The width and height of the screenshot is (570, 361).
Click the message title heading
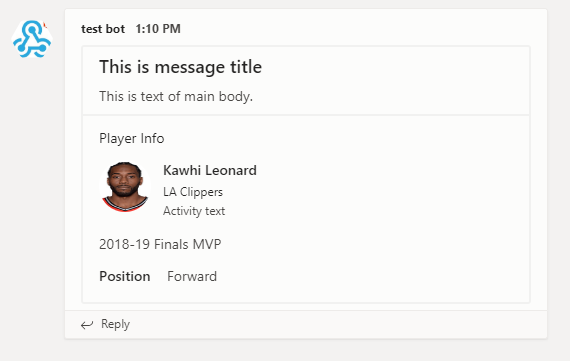[x=180, y=67]
